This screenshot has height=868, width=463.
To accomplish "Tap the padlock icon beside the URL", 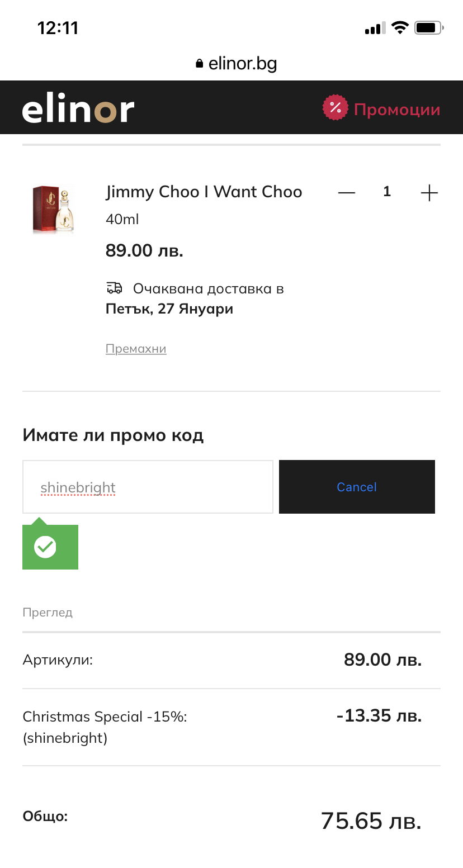I will coord(200,64).
